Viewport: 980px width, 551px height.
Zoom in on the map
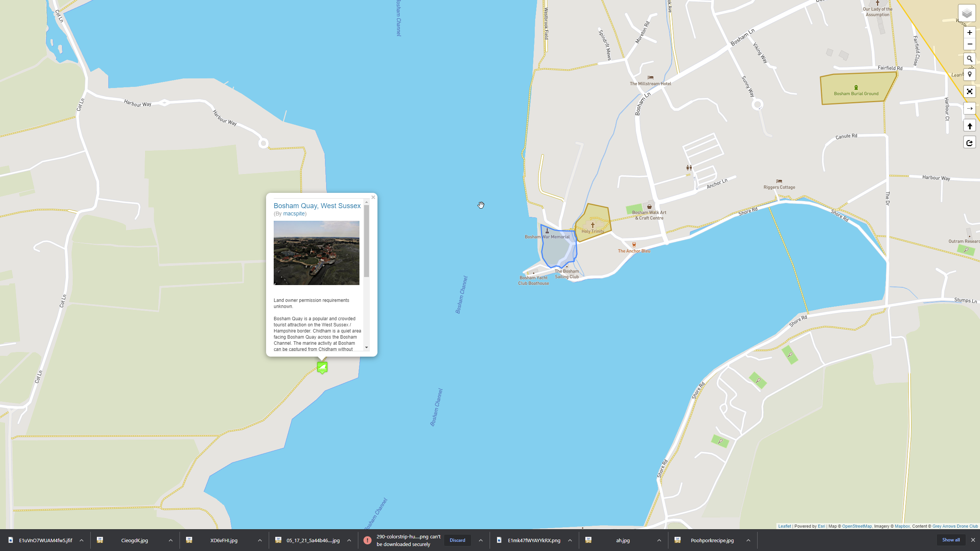click(969, 33)
